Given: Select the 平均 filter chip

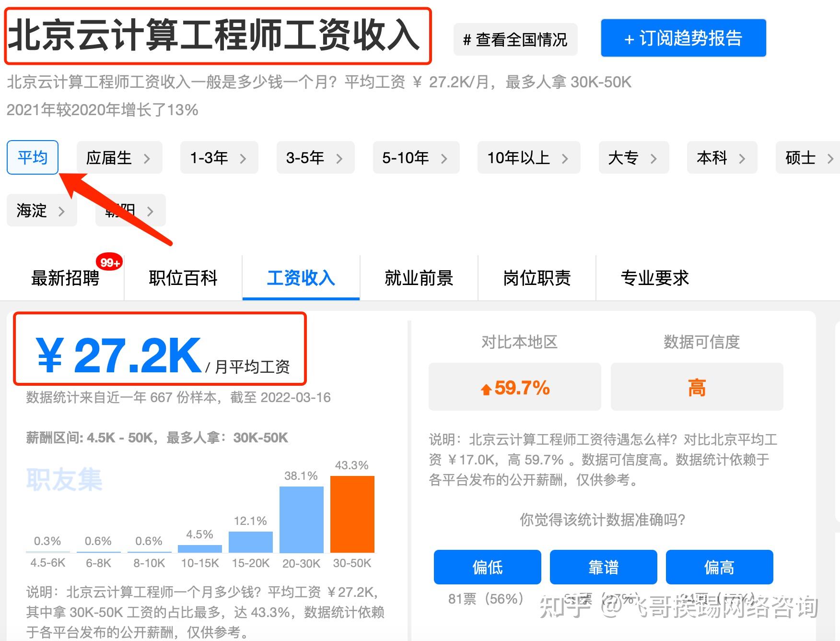Looking at the screenshot, I should [x=33, y=157].
